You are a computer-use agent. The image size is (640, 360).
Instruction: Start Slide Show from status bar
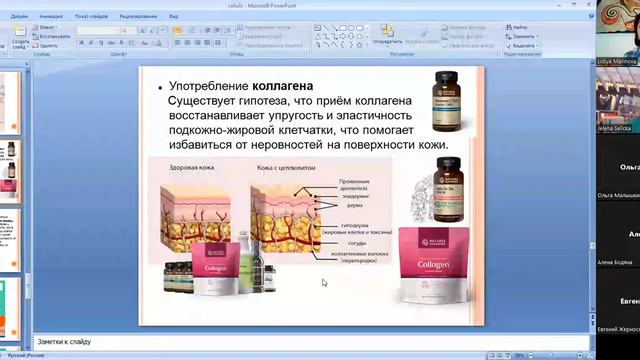507,356
